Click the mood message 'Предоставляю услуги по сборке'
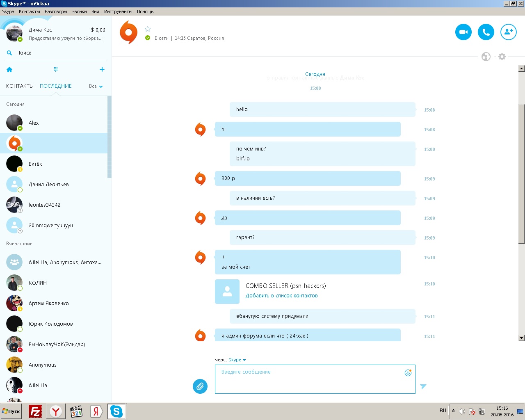The image size is (525, 420). click(x=66, y=38)
